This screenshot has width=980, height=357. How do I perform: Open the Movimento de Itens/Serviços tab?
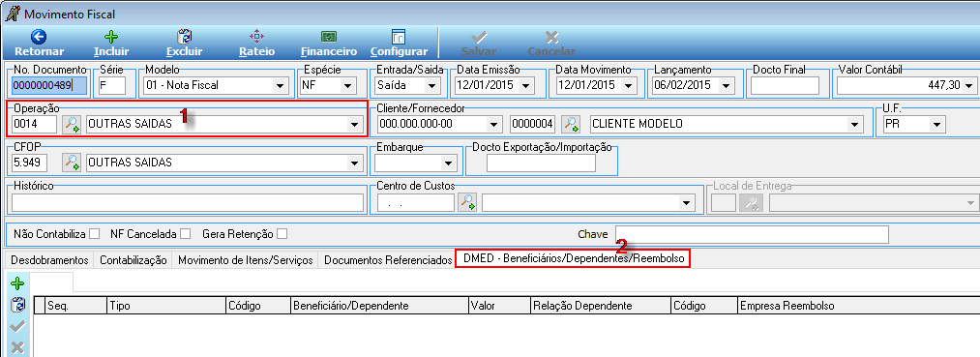pyautogui.click(x=245, y=259)
